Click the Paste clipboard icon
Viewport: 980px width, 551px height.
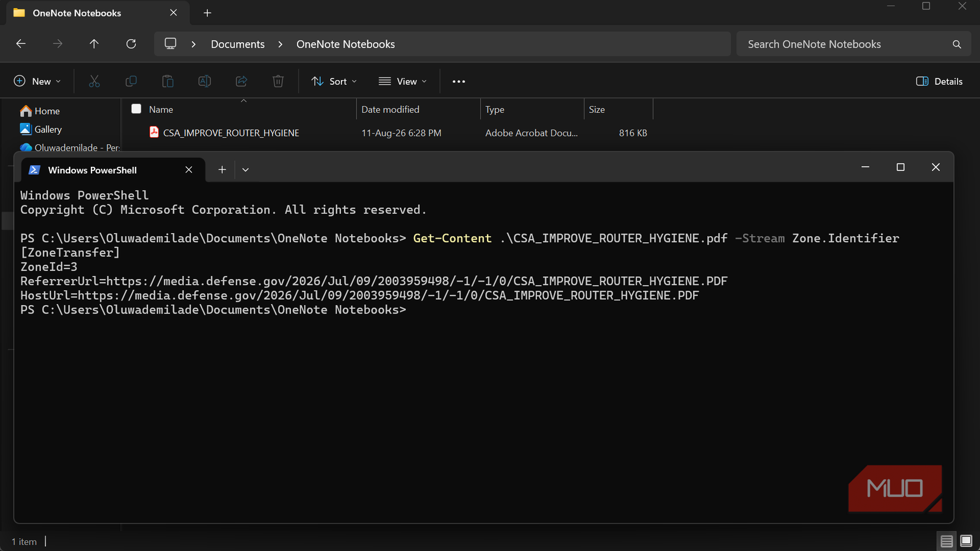(168, 81)
